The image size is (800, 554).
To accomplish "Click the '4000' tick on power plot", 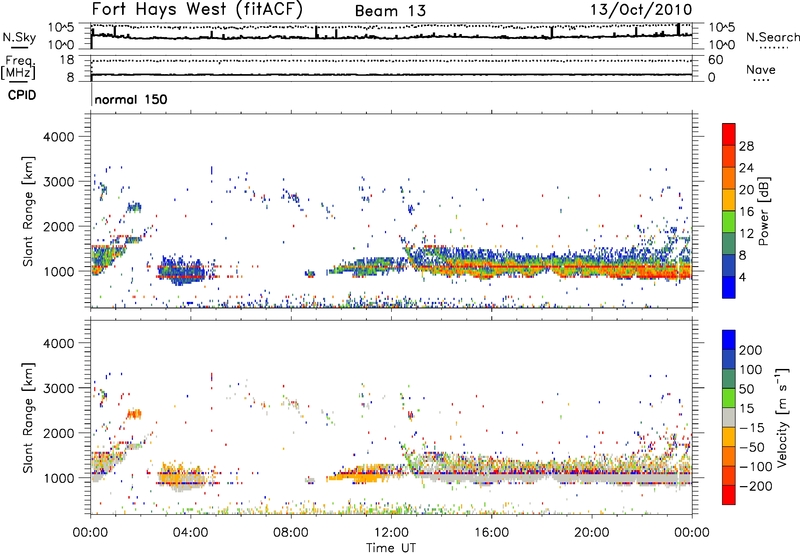I will coord(58,137).
